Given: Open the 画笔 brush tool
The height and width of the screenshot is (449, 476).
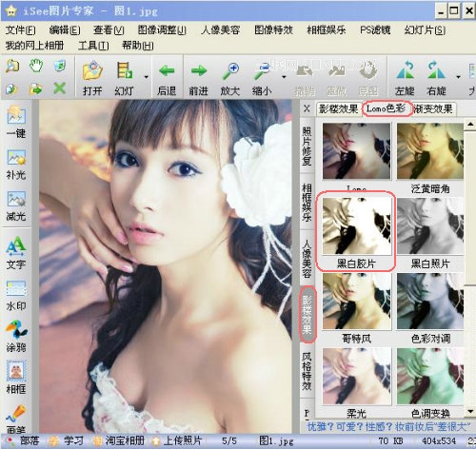Looking at the screenshot, I should tap(16, 419).
